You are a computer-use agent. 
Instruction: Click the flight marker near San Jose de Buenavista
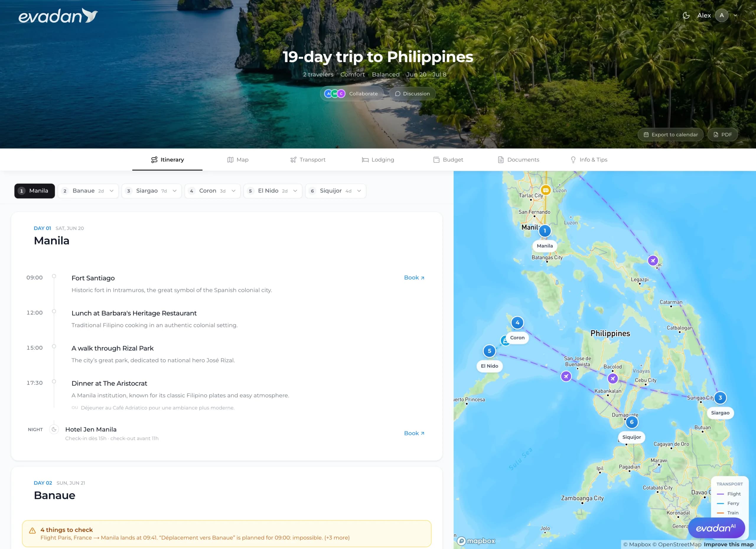[x=566, y=376]
